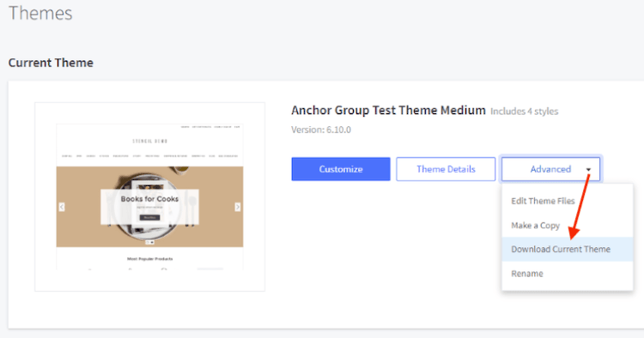The height and width of the screenshot is (338, 644).
Task: Toggle the Advanced dropdown button
Action: pos(550,169)
